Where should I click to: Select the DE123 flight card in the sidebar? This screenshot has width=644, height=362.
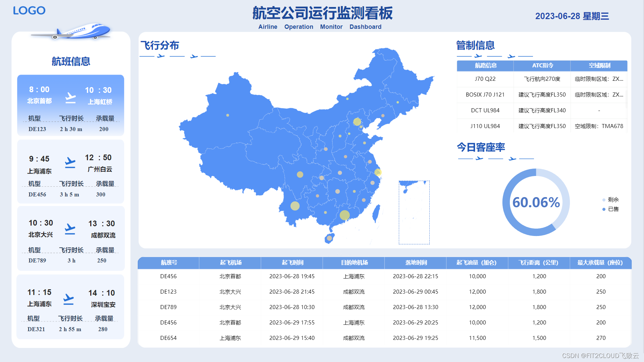coord(70,106)
